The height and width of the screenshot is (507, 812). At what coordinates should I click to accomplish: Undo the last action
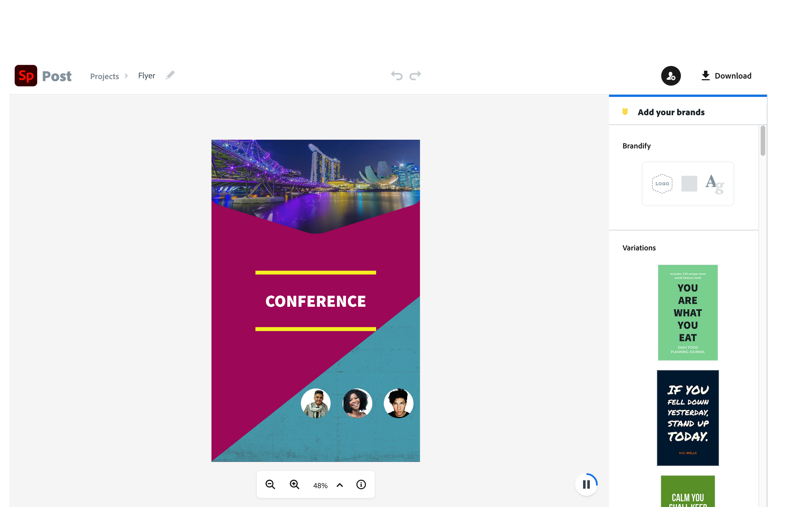pyautogui.click(x=397, y=76)
